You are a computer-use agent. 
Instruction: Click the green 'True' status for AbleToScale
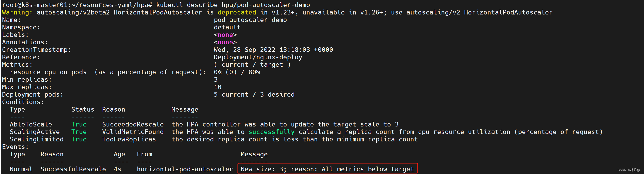[79, 124]
